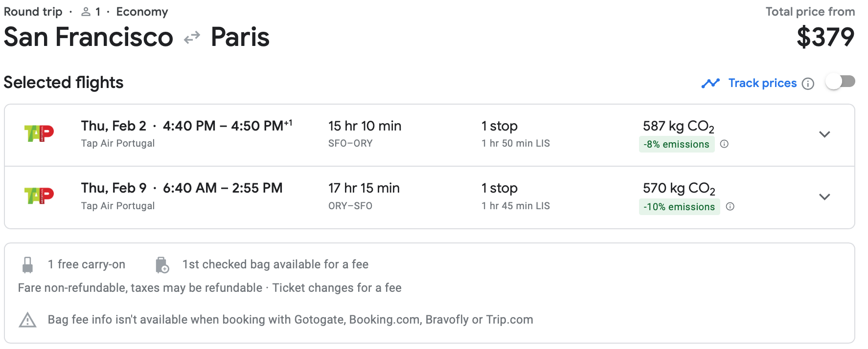Image resolution: width=868 pixels, height=349 pixels.
Task: Click the Track prices link text
Action: click(762, 83)
